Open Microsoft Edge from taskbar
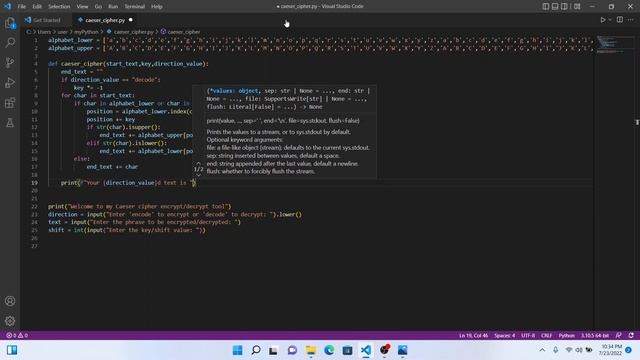Viewport: 640px width, 360px height. pyautogui.click(x=329, y=350)
